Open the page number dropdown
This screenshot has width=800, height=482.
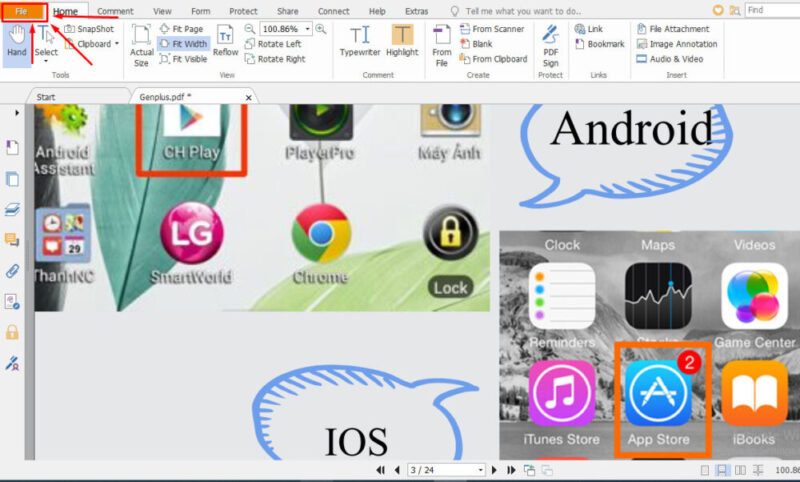click(480, 470)
